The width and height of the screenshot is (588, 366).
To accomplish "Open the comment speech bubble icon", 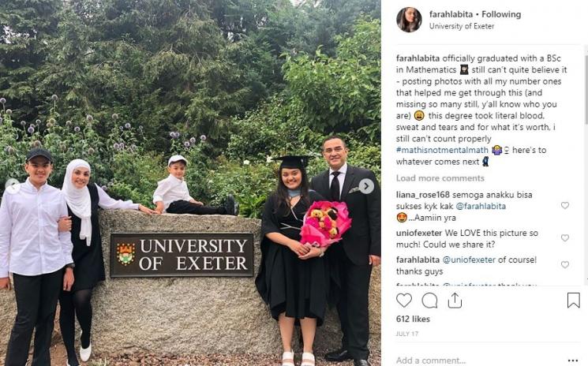I will 429,301.
